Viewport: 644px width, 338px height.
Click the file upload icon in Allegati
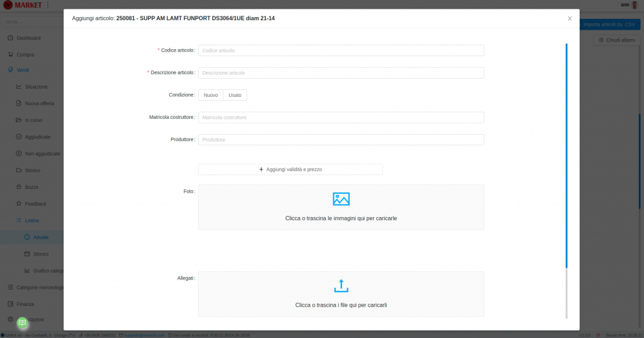click(340, 286)
